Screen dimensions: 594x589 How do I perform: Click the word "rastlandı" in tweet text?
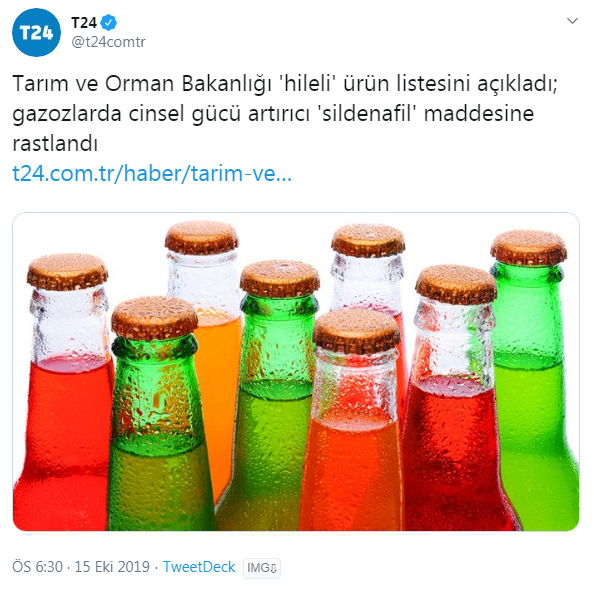(x=55, y=144)
